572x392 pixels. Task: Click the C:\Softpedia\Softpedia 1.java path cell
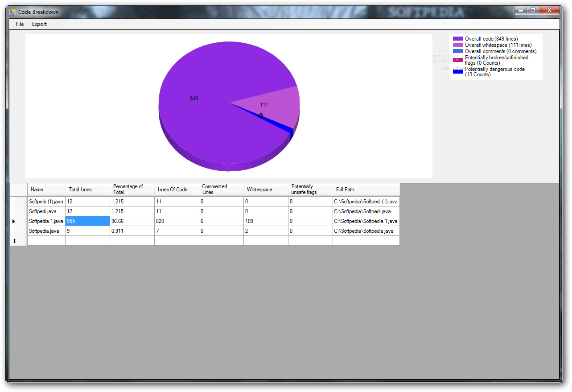point(366,221)
